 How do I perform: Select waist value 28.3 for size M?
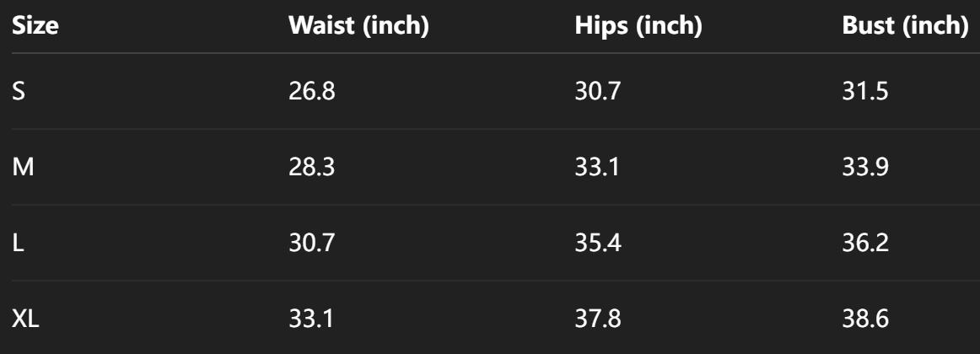312,166
